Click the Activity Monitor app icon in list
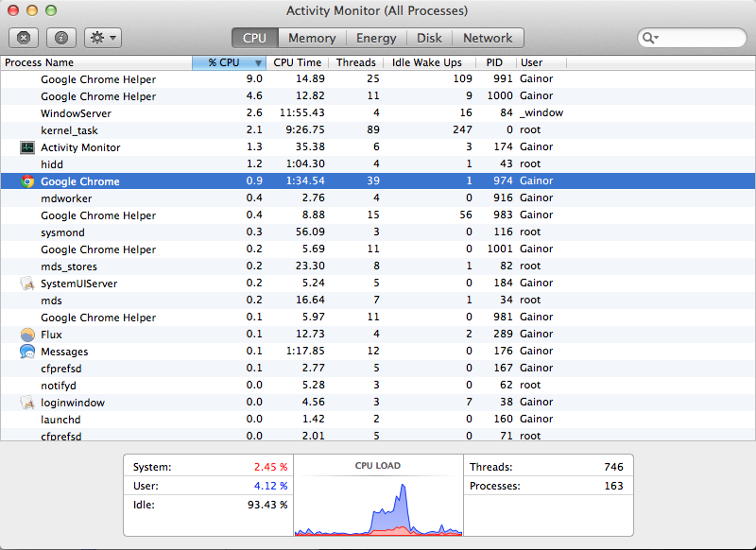Viewport: 756px width, 550px height. point(27,147)
